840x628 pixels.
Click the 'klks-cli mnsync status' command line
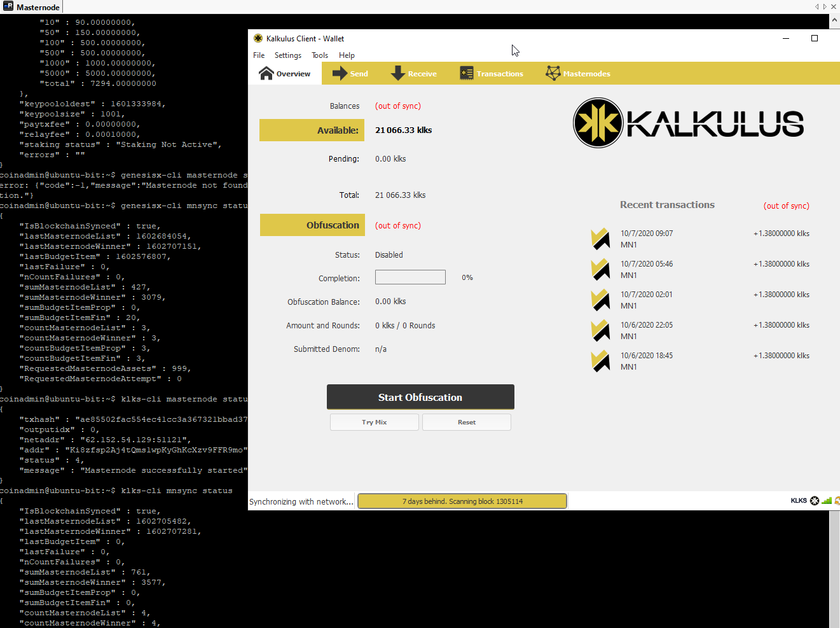tap(177, 491)
